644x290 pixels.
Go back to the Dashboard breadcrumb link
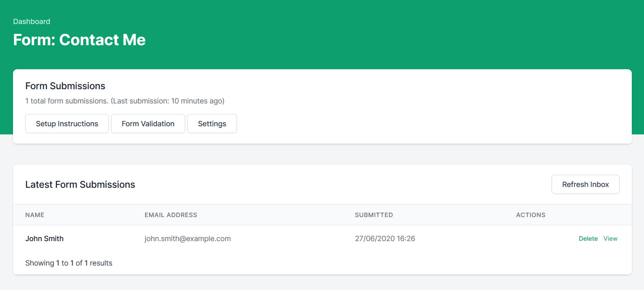coord(31,22)
